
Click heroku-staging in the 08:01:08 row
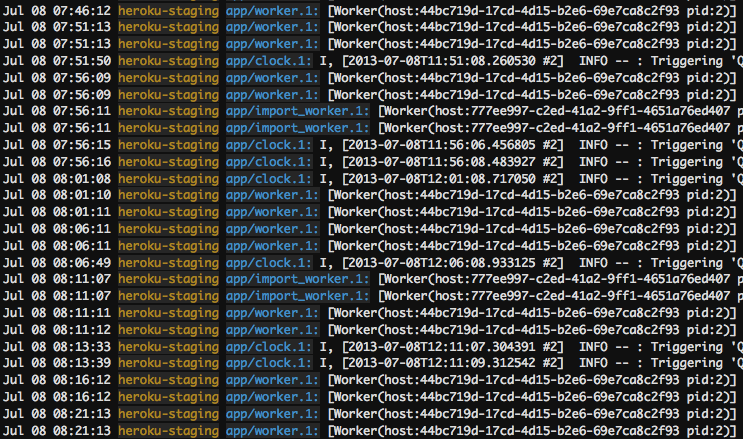tap(169, 179)
